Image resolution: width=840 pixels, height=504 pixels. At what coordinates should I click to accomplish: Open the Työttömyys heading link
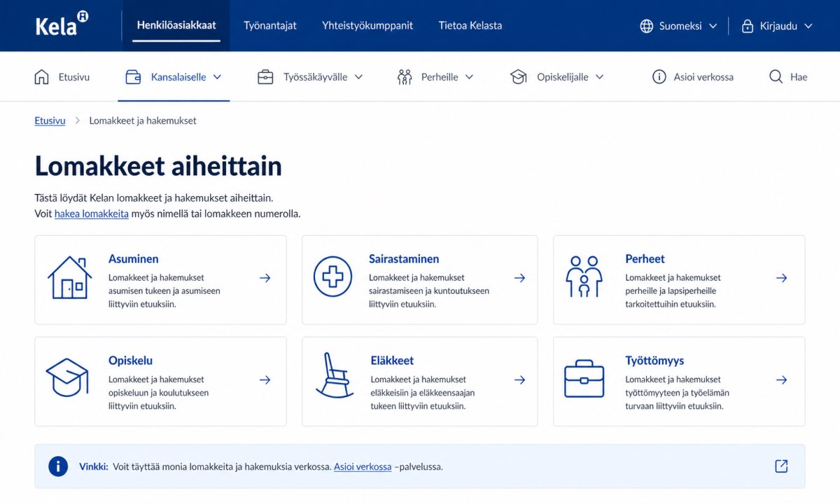pos(654,360)
